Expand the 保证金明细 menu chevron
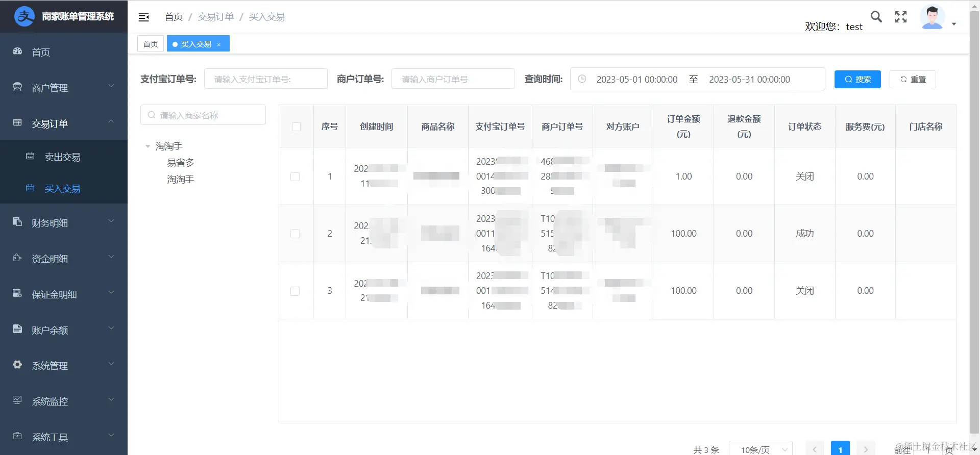The image size is (980, 455). point(111,293)
